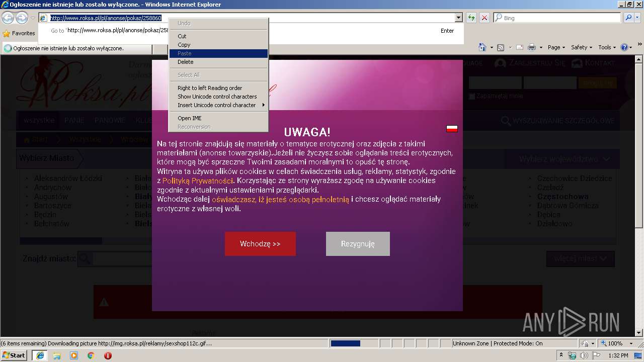
Task: Click the Print icon in command bar
Action: (x=532, y=47)
